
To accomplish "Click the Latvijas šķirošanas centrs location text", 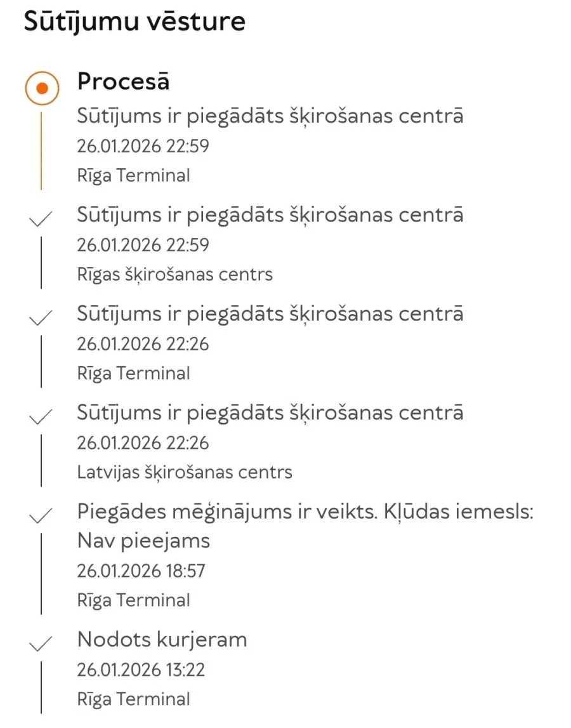I will (x=185, y=472).
